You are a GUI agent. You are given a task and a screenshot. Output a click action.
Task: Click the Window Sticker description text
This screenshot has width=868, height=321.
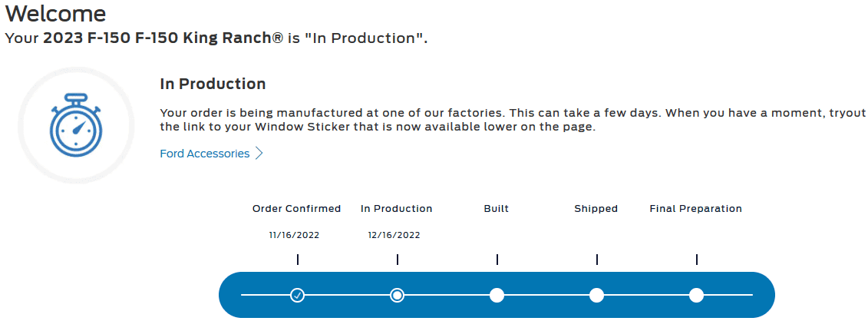[x=507, y=119]
